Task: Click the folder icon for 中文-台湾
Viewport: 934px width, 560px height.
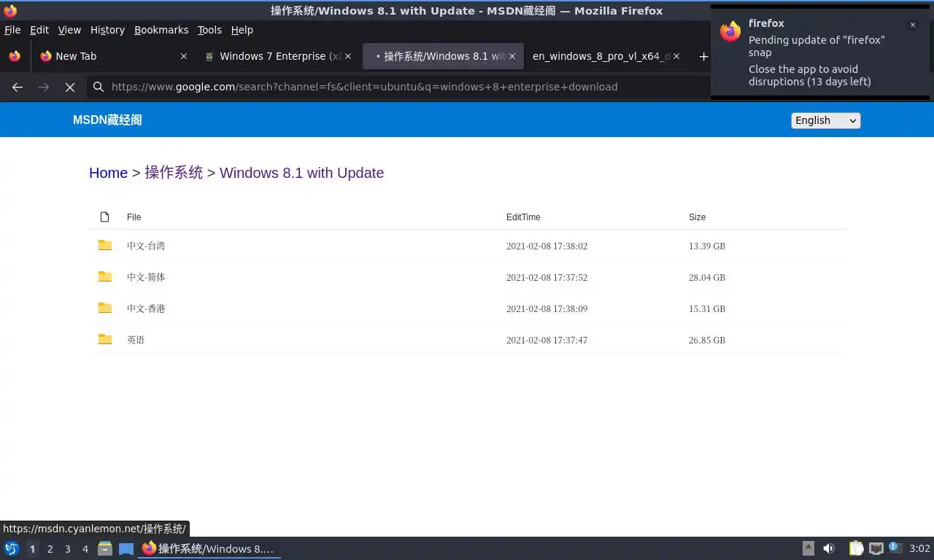Action: point(105,246)
